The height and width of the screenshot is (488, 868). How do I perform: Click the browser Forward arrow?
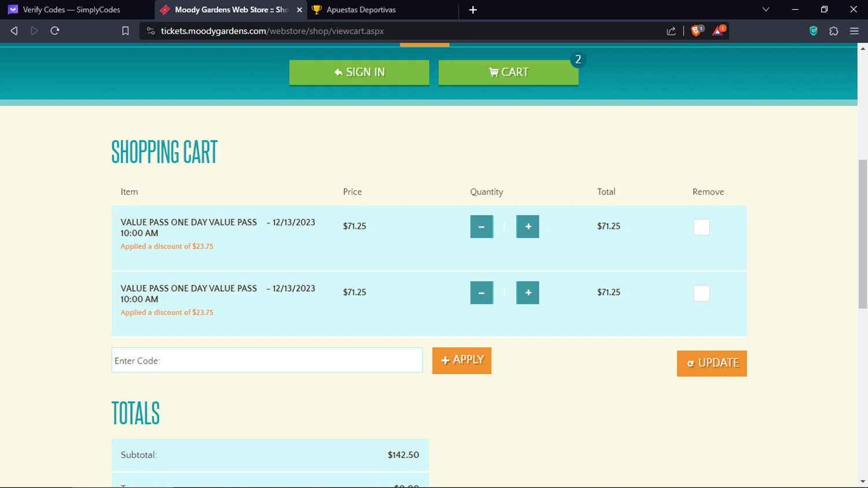34,31
